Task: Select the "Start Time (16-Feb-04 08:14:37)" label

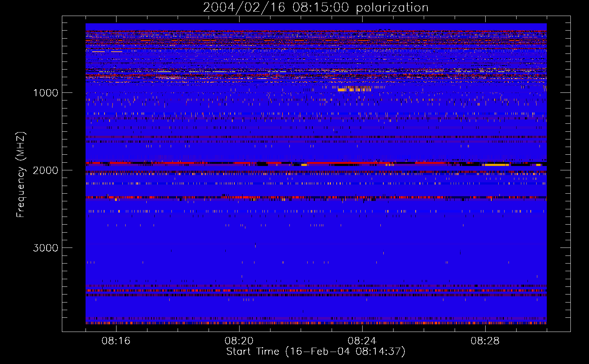Action: click(x=316, y=352)
